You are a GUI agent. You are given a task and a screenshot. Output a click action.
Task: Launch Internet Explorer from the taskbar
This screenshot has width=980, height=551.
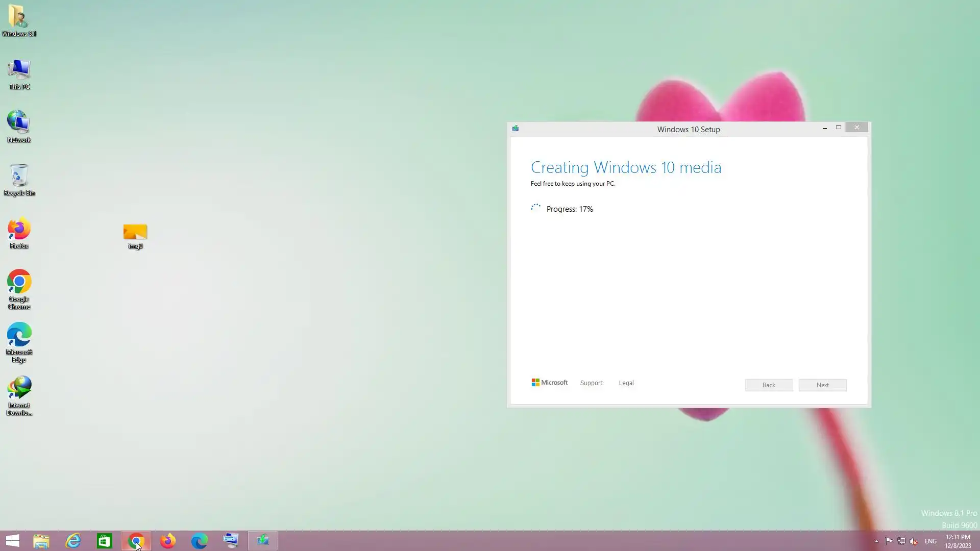click(x=73, y=541)
